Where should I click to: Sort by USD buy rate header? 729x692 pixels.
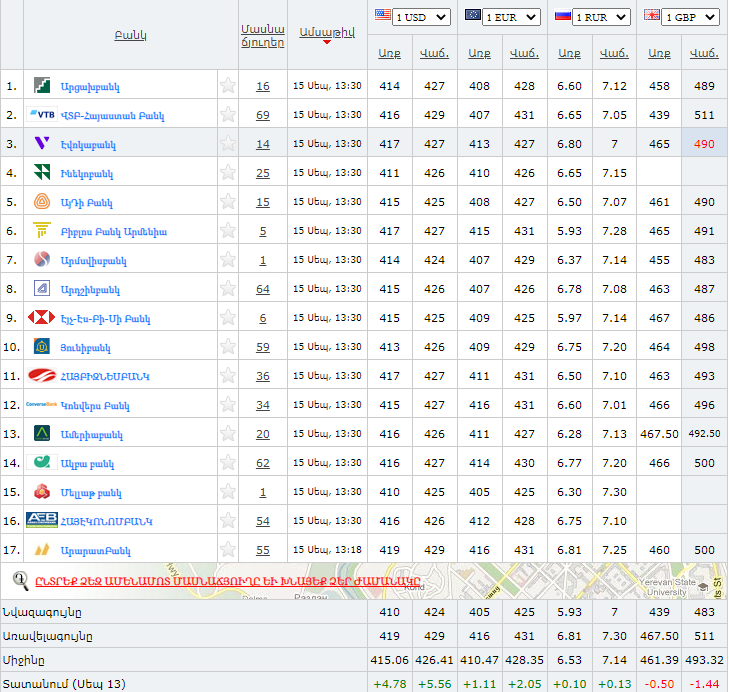(389, 53)
